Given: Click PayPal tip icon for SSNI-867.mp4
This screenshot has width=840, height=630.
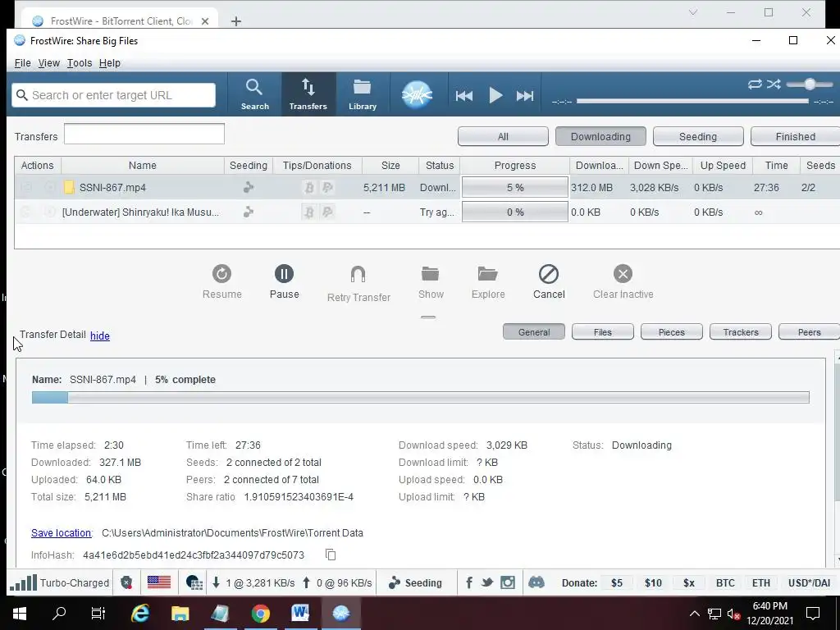Looking at the screenshot, I should click(x=327, y=188).
